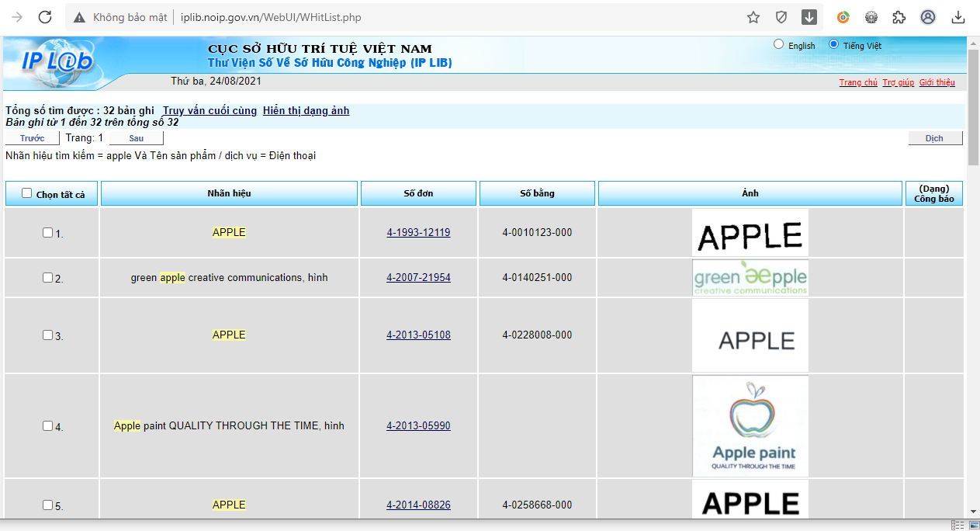Click the not-secure warning triangle icon
This screenshot has width=980, height=531.
pyautogui.click(x=79, y=17)
